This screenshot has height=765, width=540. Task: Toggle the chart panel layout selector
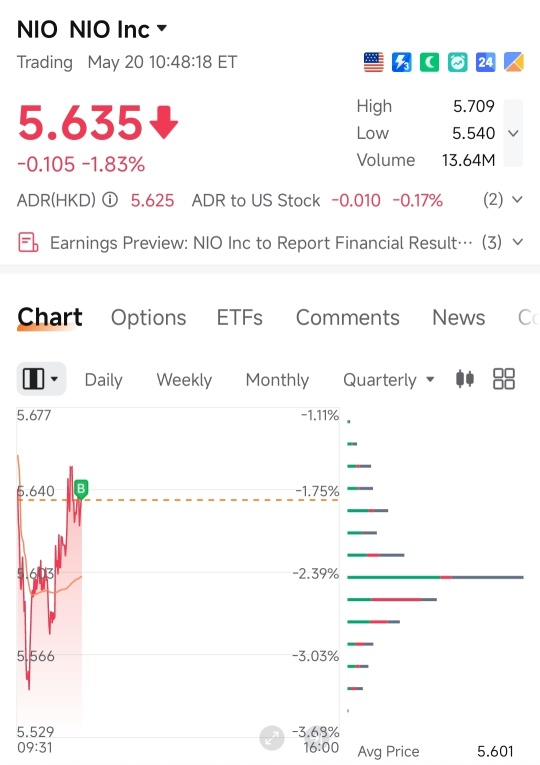(41, 379)
